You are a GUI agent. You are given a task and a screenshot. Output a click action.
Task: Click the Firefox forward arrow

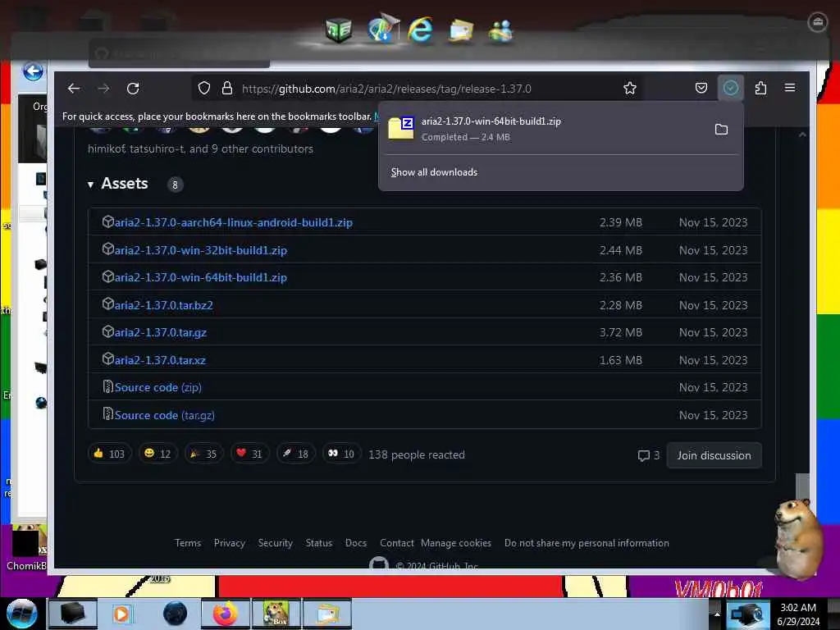[x=103, y=89]
